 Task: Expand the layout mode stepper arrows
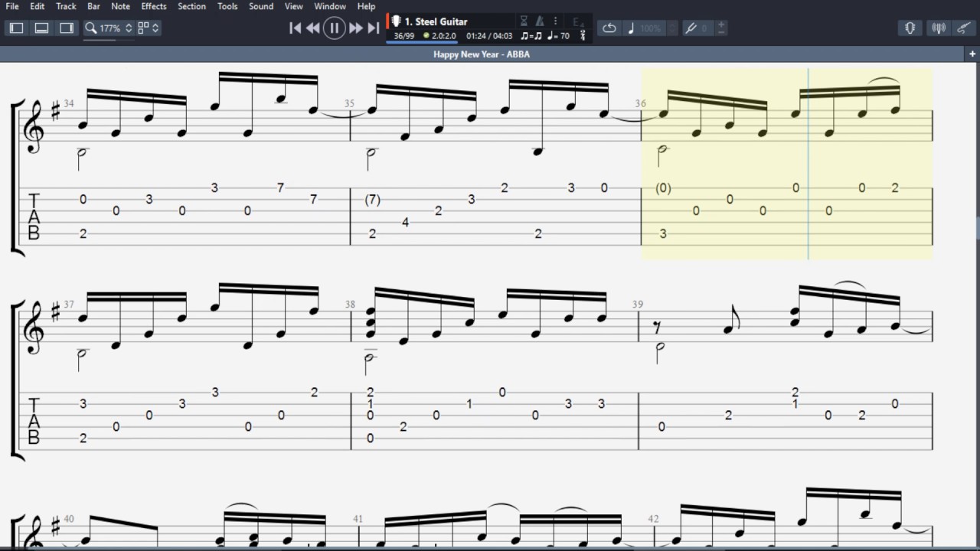click(x=155, y=28)
